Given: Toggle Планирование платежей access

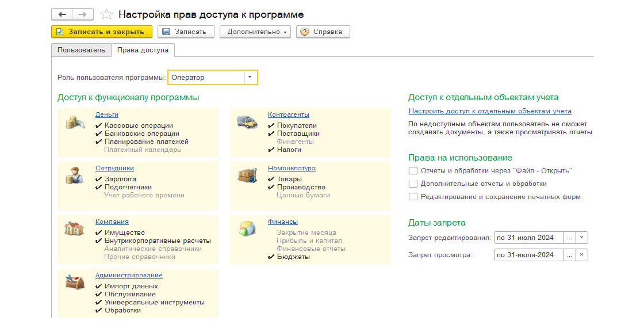Looking at the screenshot, I should point(141,142).
